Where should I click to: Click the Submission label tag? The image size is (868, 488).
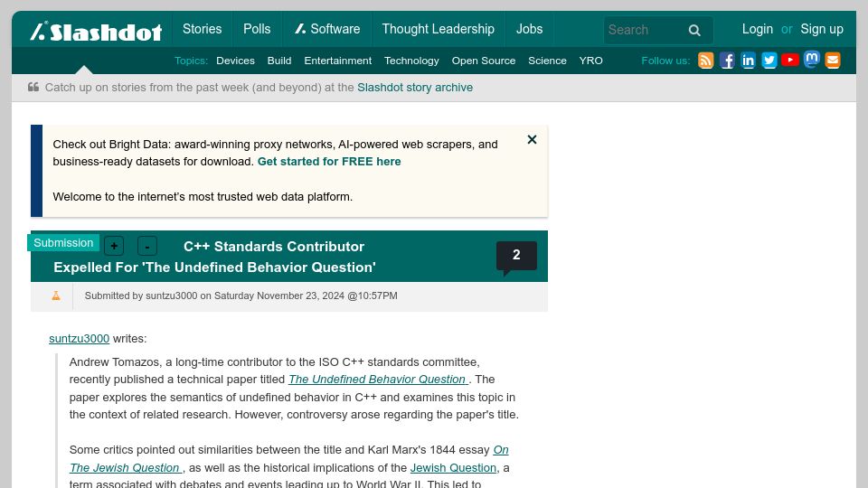tap(63, 243)
